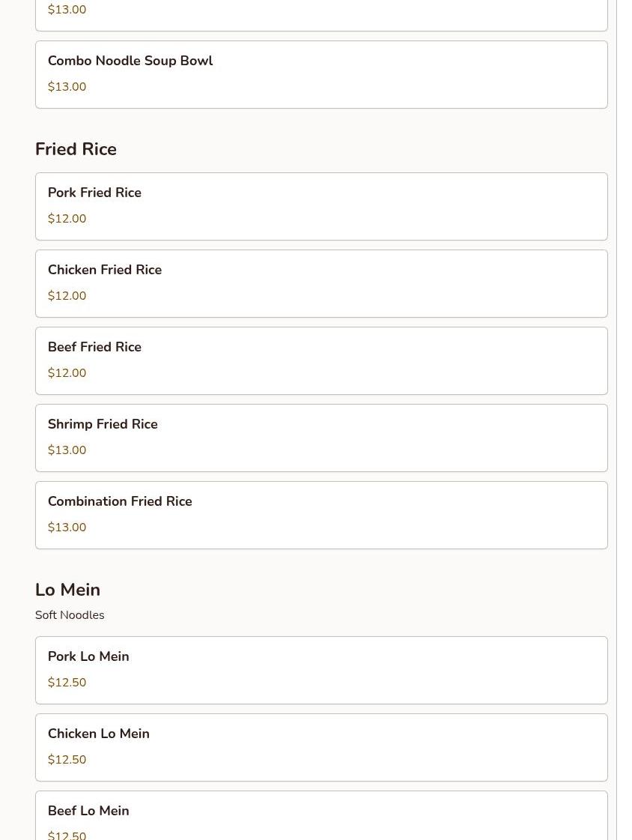Choose the Chicken Fried Rice card
The height and width of the screenshot is (840, 632).
(x=320, y=283)
